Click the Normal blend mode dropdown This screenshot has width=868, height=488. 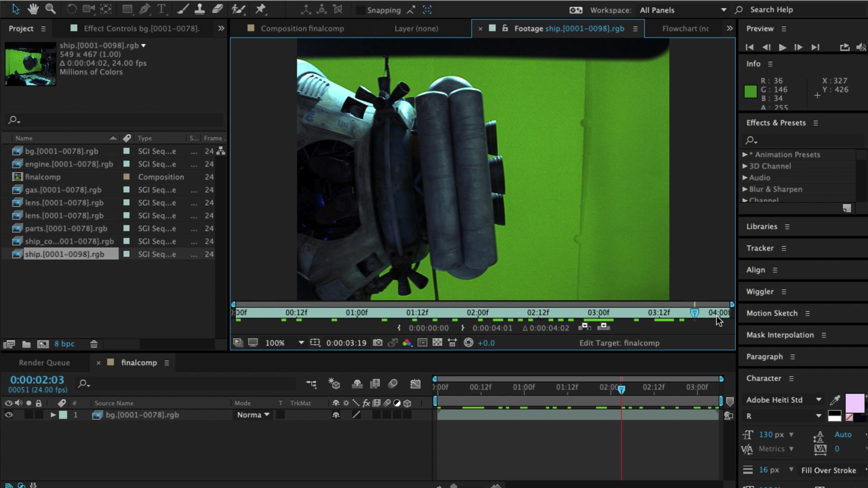[252, 415]
